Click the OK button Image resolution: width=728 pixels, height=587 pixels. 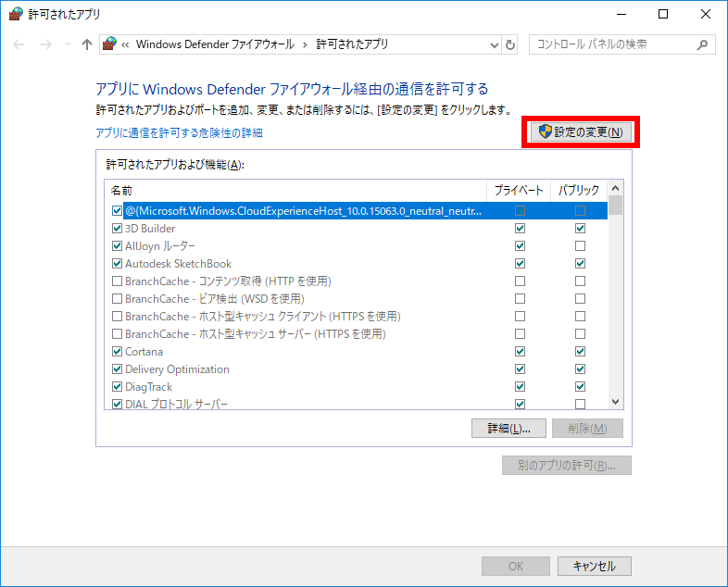516,566
